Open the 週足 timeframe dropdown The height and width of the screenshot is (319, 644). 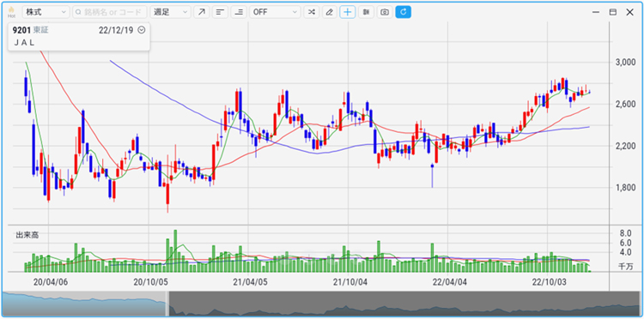pos(171,12)
